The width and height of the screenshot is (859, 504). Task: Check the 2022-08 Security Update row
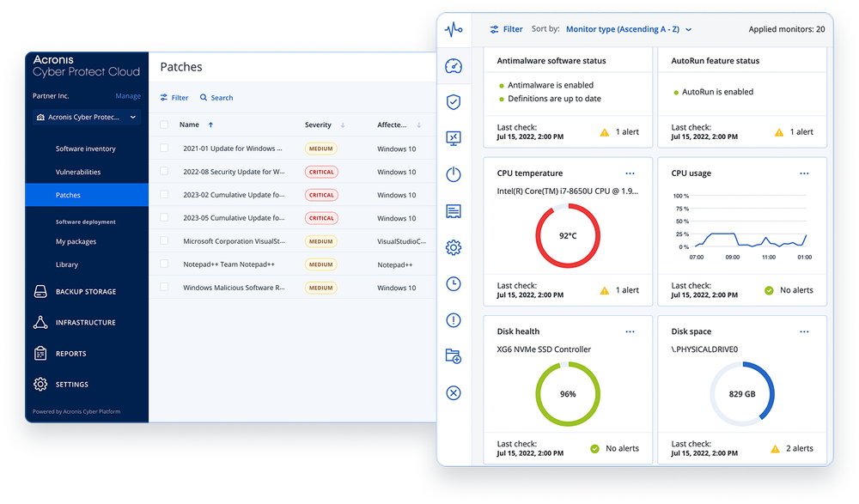click(x=164, y=171)
